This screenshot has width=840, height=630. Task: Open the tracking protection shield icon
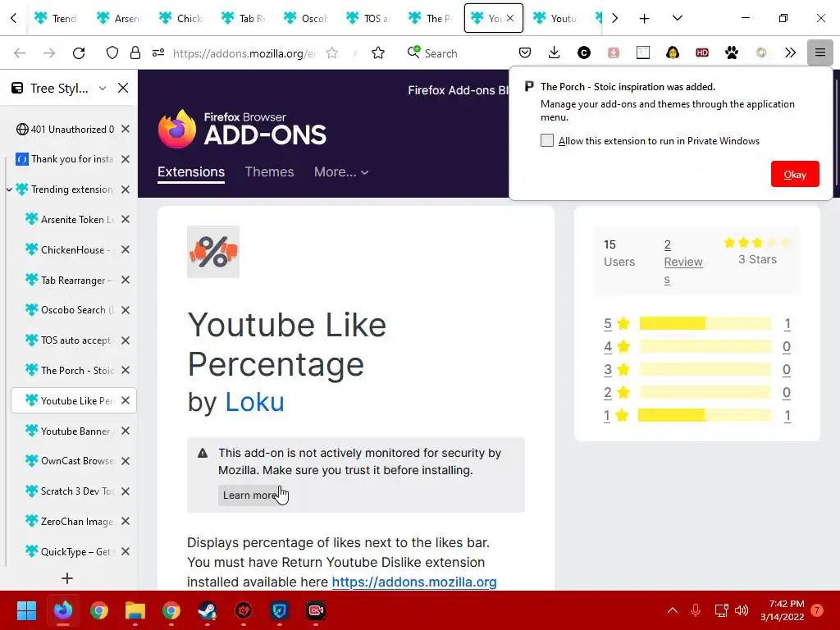[x=112, y=53]
